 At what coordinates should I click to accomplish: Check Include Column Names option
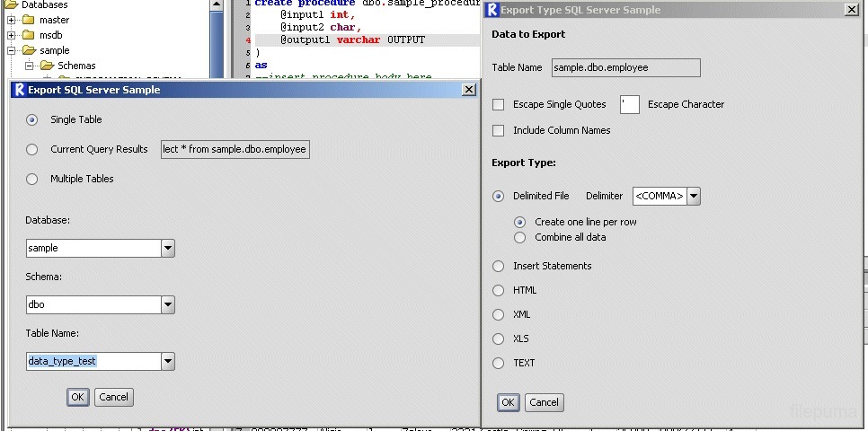pos(498,130)
